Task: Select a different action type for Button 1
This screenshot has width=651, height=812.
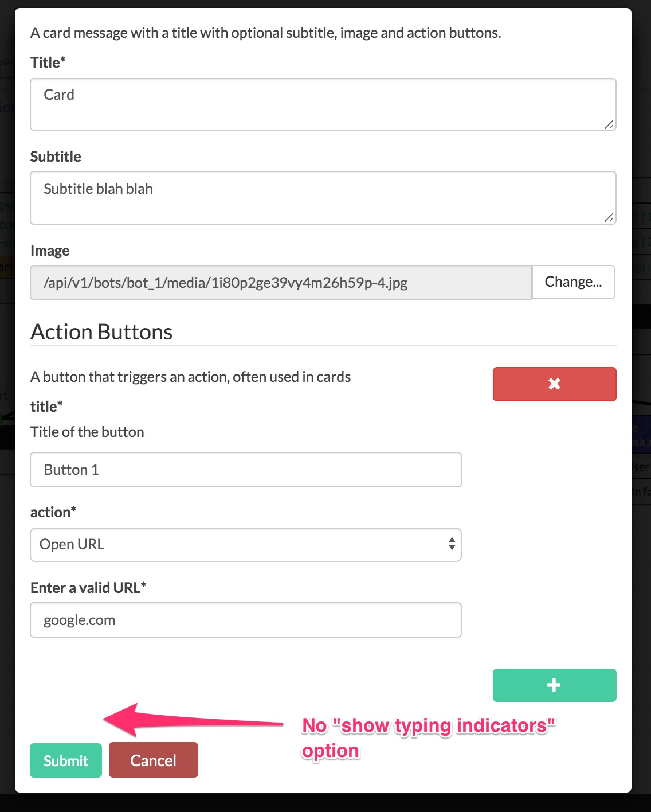Action: (x=245, y=544)
